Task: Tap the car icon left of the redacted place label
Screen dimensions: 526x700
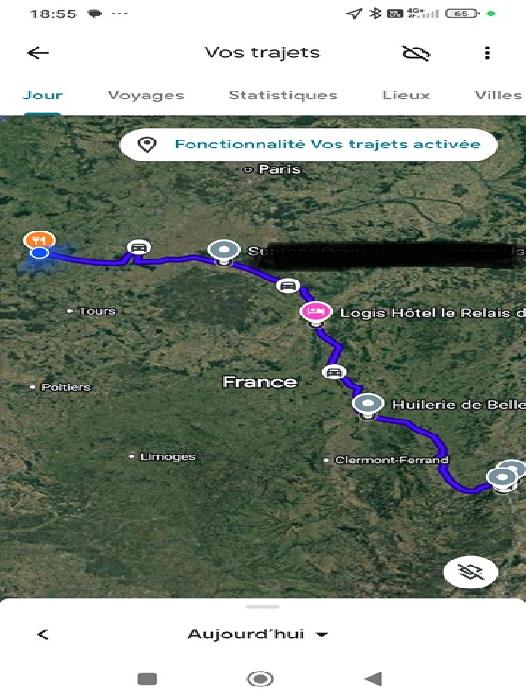Action: (x=139, y=247)
